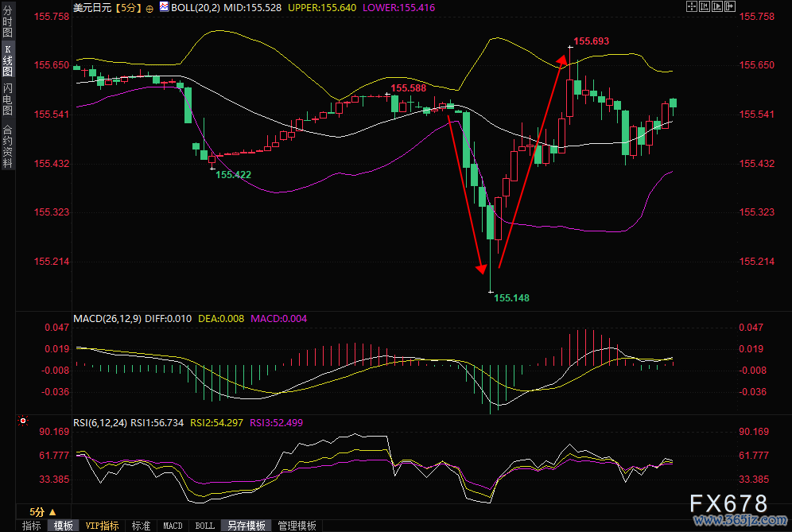Click the LOWER:155.416 value

coord(398,8)
